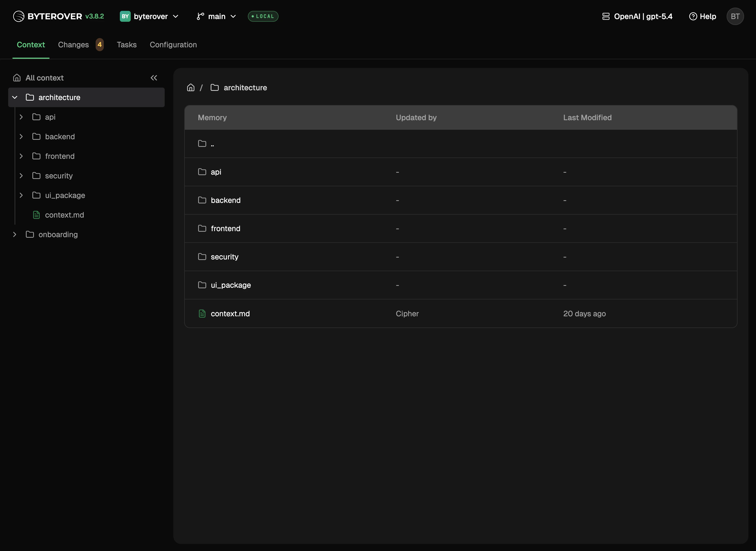756x551 pixels.
Task: Collapse the architecture folder in the sidebar
Action: point(15,97)
